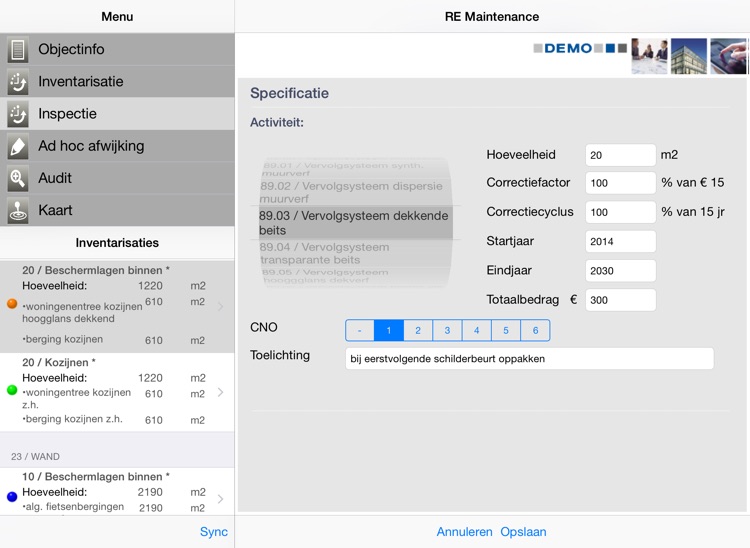The image size is (750, 548).
Task: Expand the 10 / Beschermlagen binnen chevron
Action: 221,499
